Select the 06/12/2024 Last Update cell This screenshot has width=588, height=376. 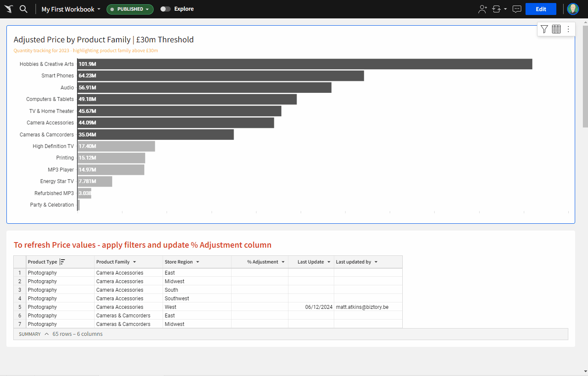(311, 307)
